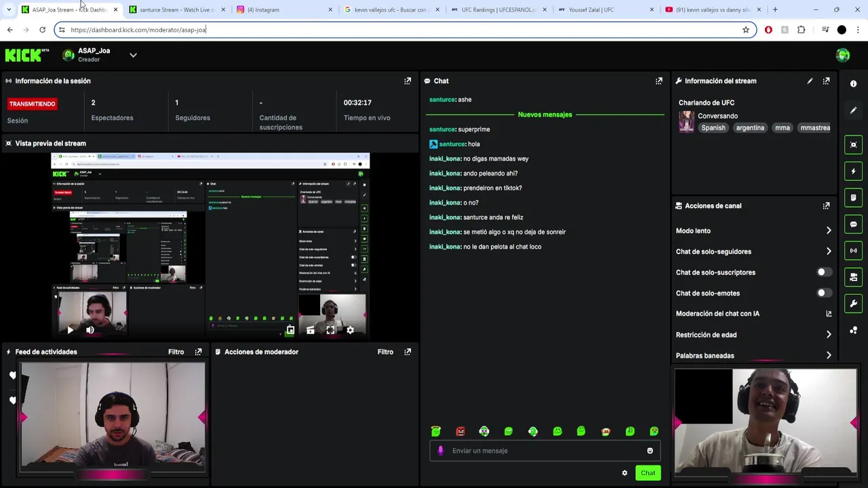Pop out the Feed de actividades panel
Image resolution: width=868 pixels, height=488 pixels.
(x=198, y=352)
